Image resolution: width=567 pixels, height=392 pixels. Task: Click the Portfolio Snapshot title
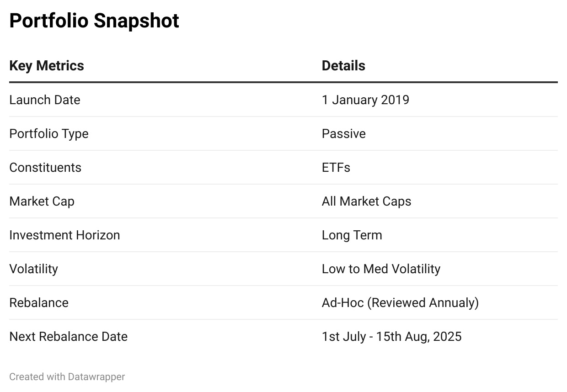(x=94, y=21)
